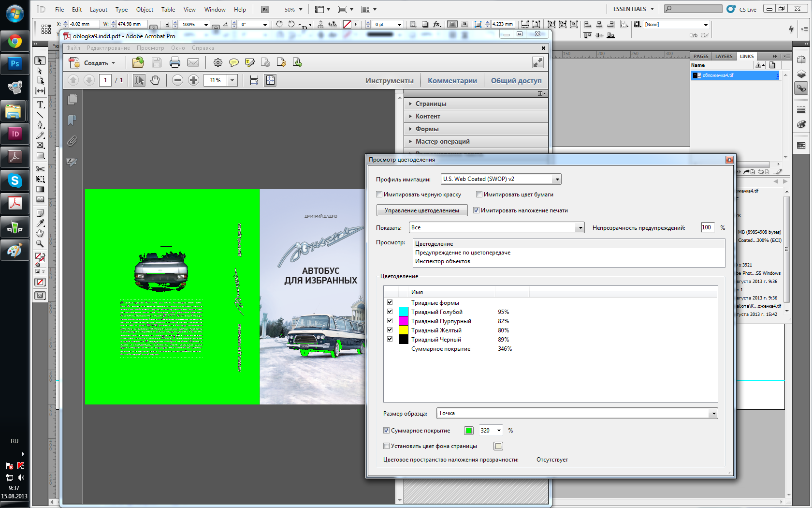Open Skype from the taskbar
This screenshot has height=508, width=812.
point(15,180)
